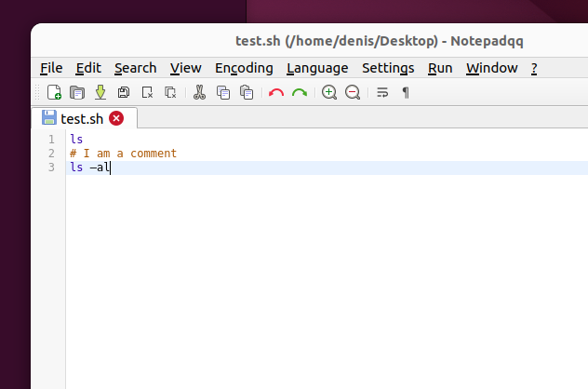The height and width of the screenshot is (389, 588).
Task: Paste clipboard with toolbar icon
Action: click(x=247, y=92)
